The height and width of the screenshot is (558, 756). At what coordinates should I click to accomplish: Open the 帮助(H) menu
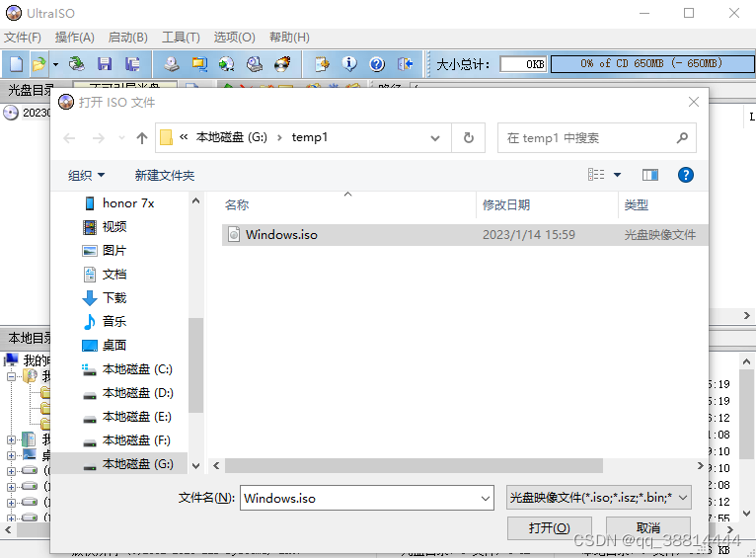pos(289,38)
